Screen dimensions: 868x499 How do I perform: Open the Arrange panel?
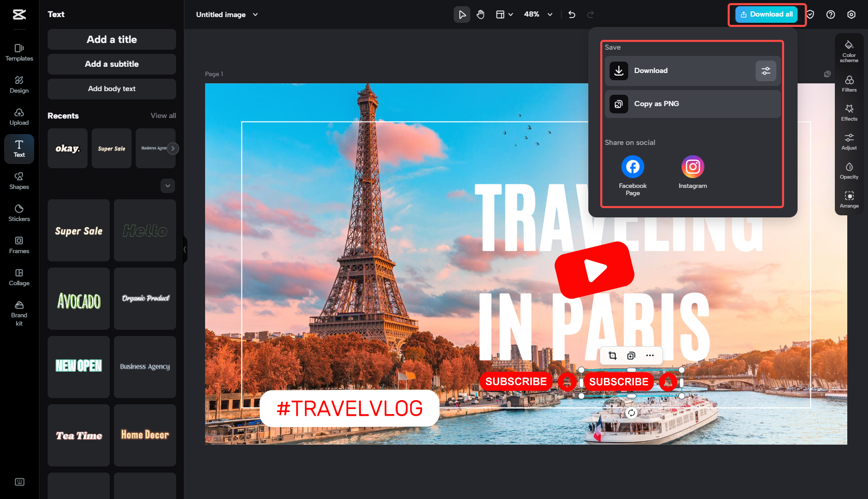849,199
